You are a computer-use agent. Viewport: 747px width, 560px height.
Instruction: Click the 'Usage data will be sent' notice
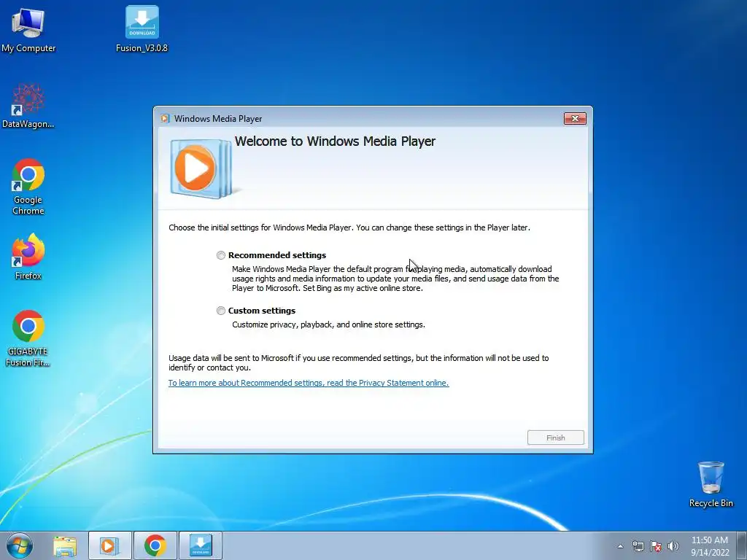[x=358, y=363]
